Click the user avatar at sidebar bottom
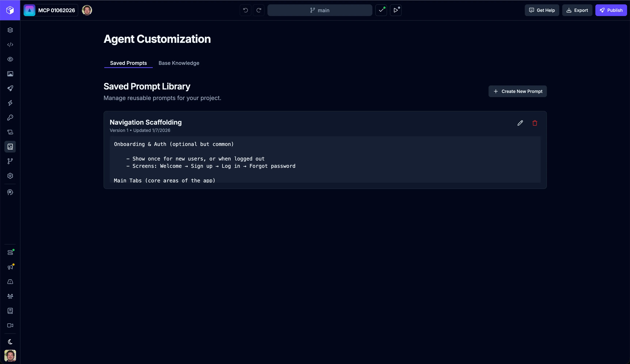This screenshot has height=364, width=630. pos(10,355)
